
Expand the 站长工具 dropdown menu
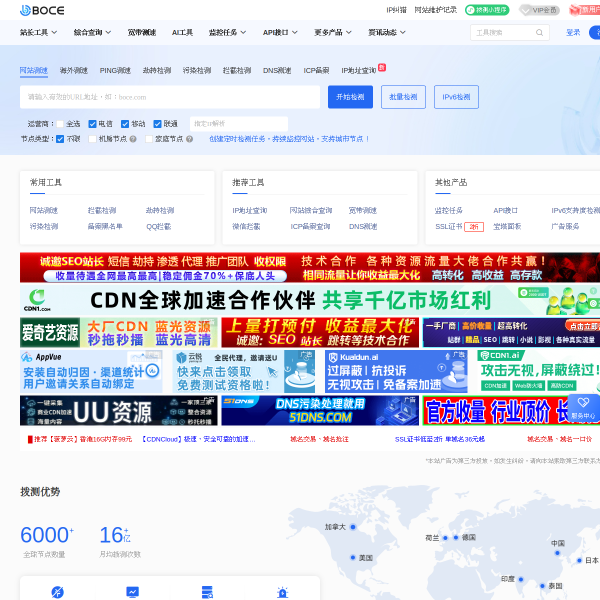click(x=38, y=33)
